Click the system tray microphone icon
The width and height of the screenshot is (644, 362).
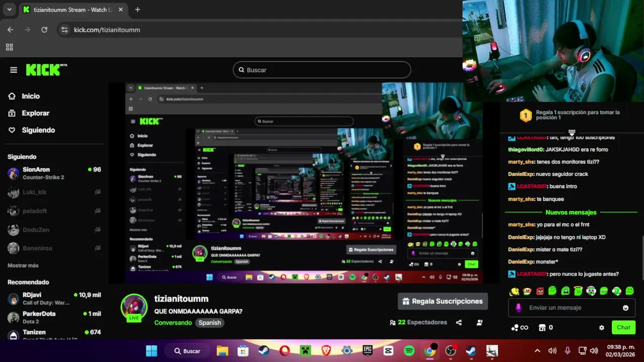pos(568,351)
